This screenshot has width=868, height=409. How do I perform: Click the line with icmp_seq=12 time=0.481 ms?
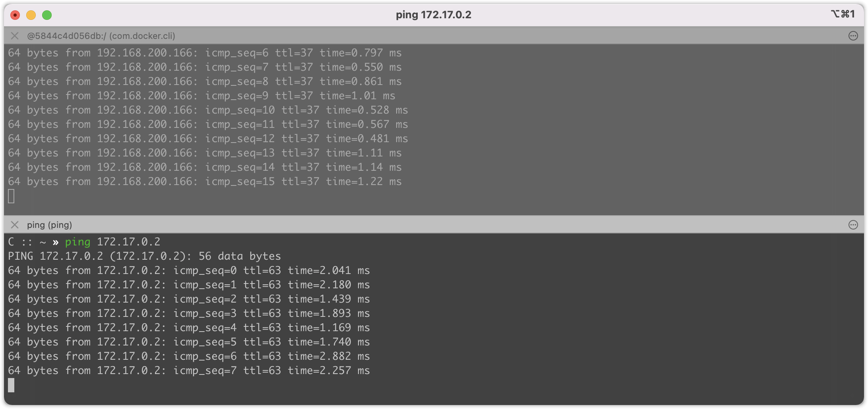[x=208, y=139]
